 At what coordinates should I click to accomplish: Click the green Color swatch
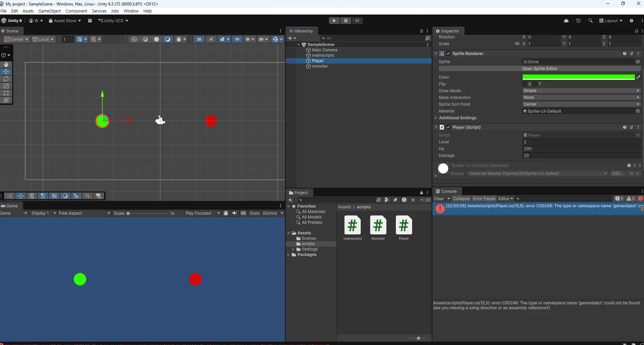tap(578, 77)
